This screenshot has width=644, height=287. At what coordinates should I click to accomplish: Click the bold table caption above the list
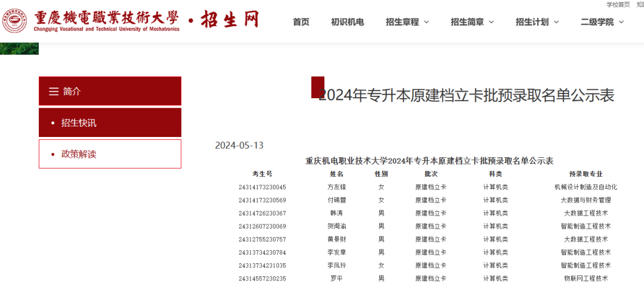429,161
